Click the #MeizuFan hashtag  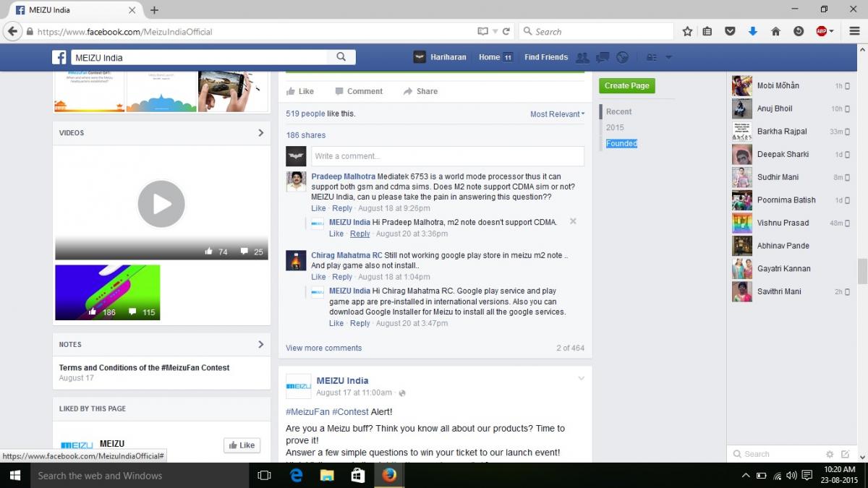pos(307,412)
